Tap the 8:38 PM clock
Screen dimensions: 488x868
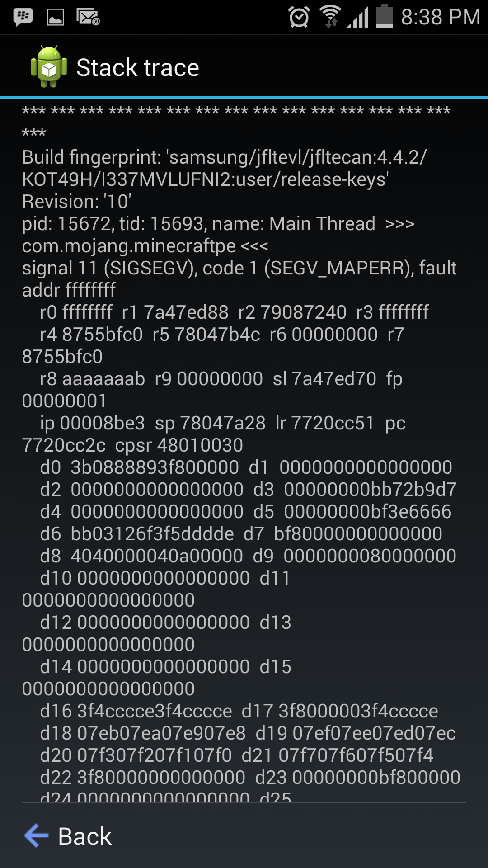coord(440,17)
